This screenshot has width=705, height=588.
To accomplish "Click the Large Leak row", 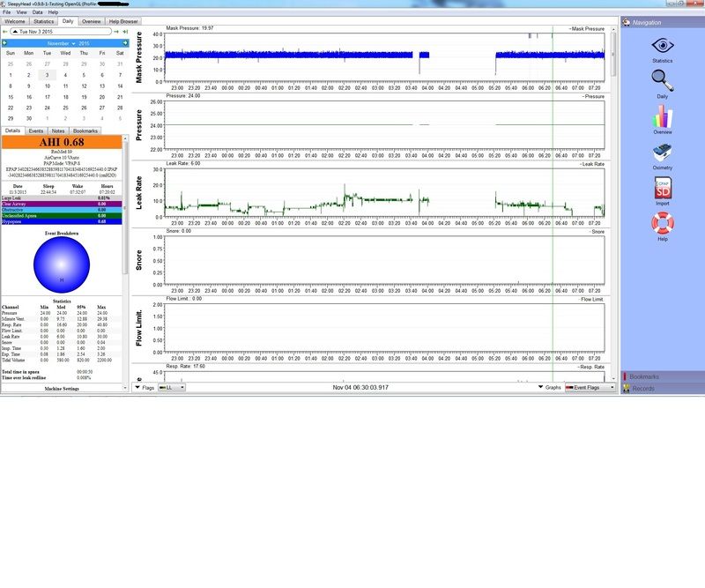I will tap(62, 198).
